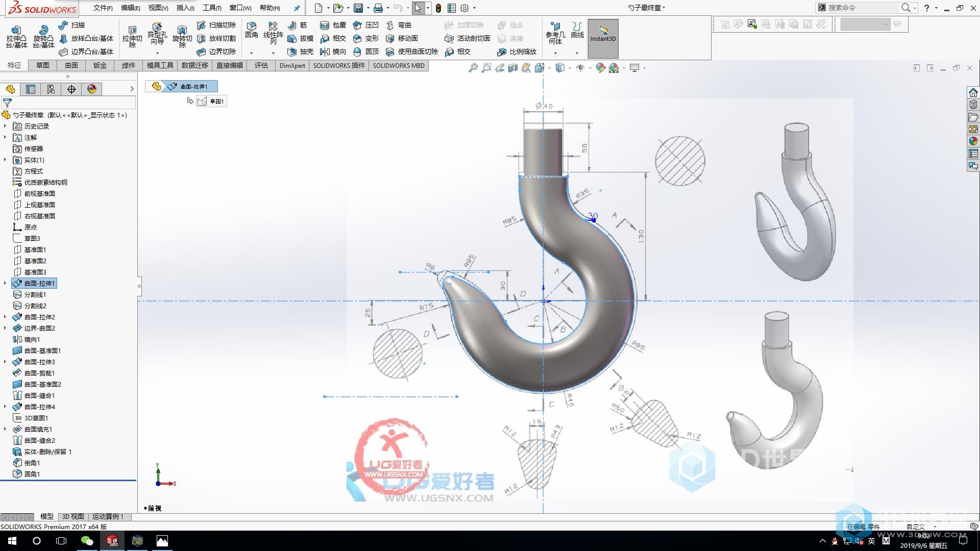Open the 文件(F) menu
This screenshot has height=551, width=980.
pos(103,8)
